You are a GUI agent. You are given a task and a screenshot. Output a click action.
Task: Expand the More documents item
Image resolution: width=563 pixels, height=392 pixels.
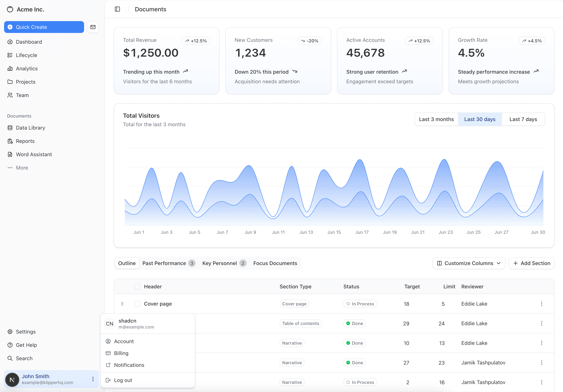point(22,168)
